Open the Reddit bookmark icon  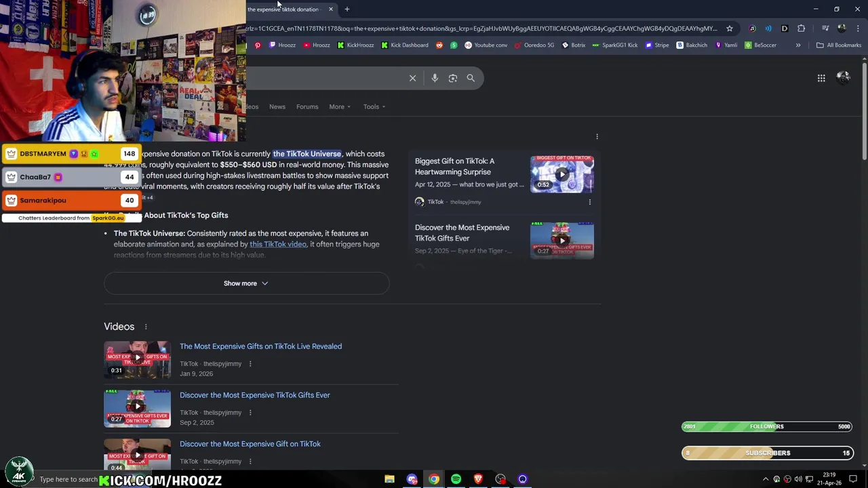[x=439, y=45]
